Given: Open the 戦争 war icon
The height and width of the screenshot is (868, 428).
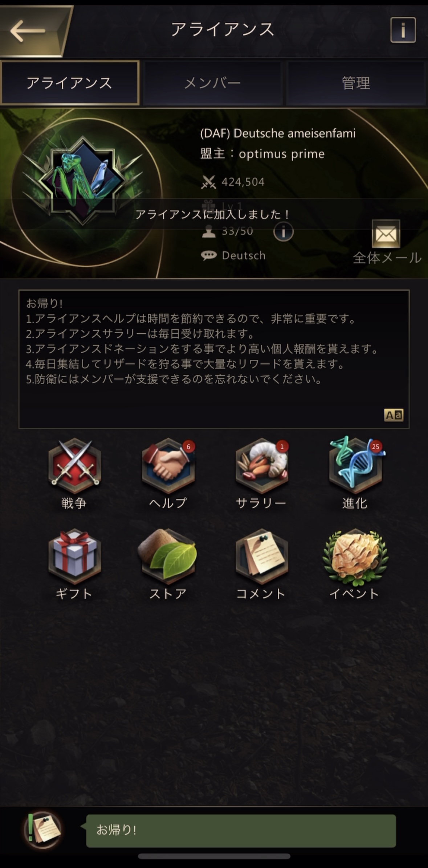Looking at the screenshot, I should (x=74, y=466).
